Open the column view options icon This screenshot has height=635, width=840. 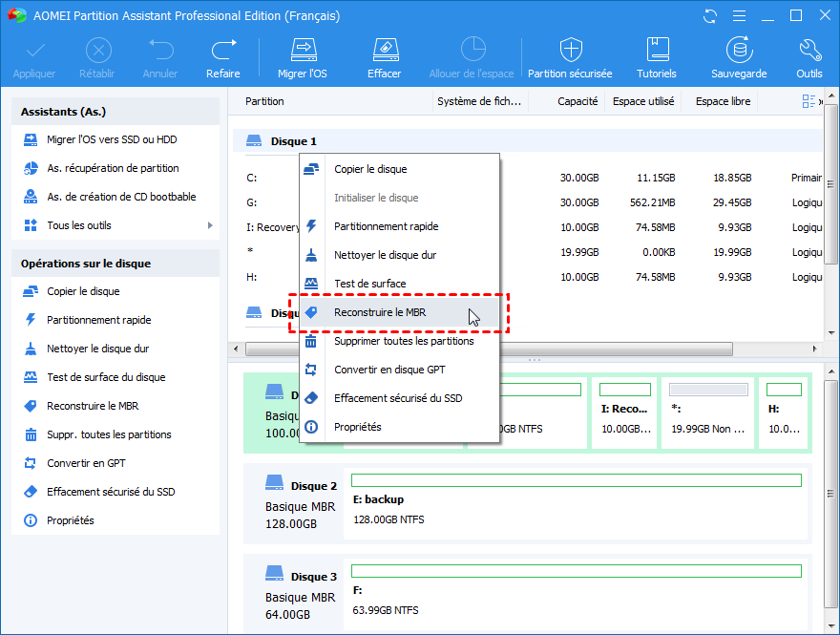(x=809, y=101)
